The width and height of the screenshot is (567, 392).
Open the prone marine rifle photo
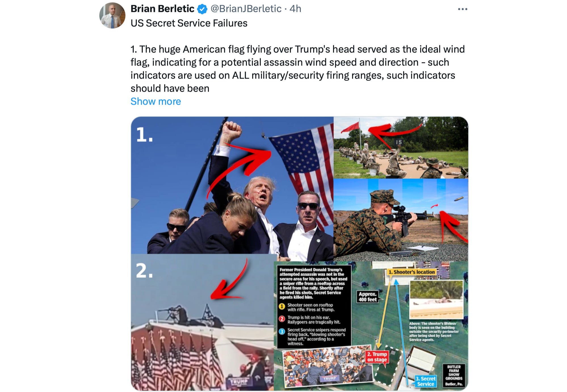click(x=401, y=220)
